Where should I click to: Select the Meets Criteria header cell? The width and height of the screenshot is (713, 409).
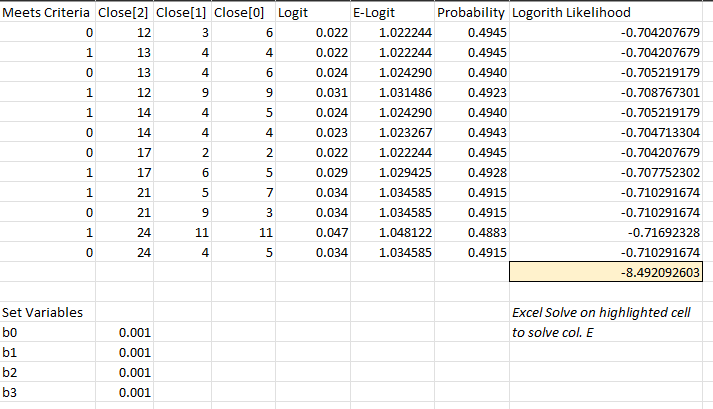pyautogui.click(x=47, y=13)
